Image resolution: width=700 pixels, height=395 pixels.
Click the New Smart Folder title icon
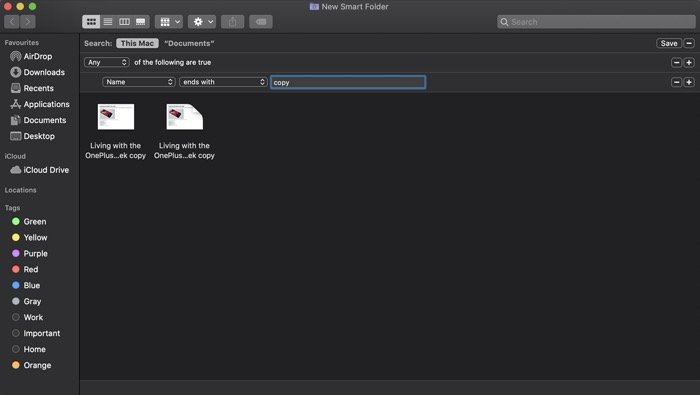click(314, 7)
